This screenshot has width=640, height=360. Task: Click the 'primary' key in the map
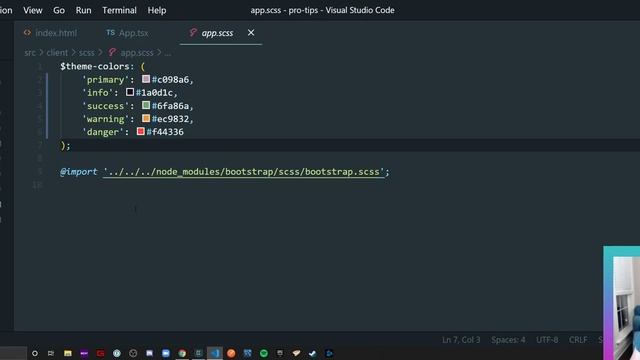[105, 80]
